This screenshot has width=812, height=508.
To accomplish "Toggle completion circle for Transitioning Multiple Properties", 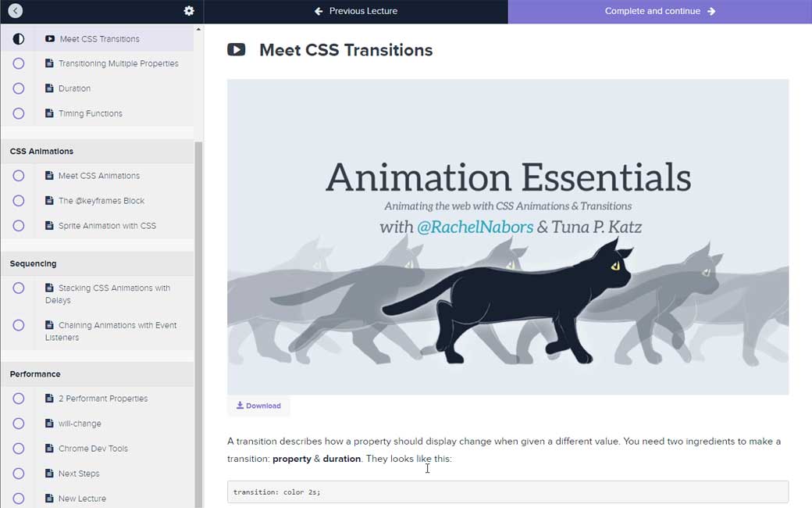I will [19, 63].
